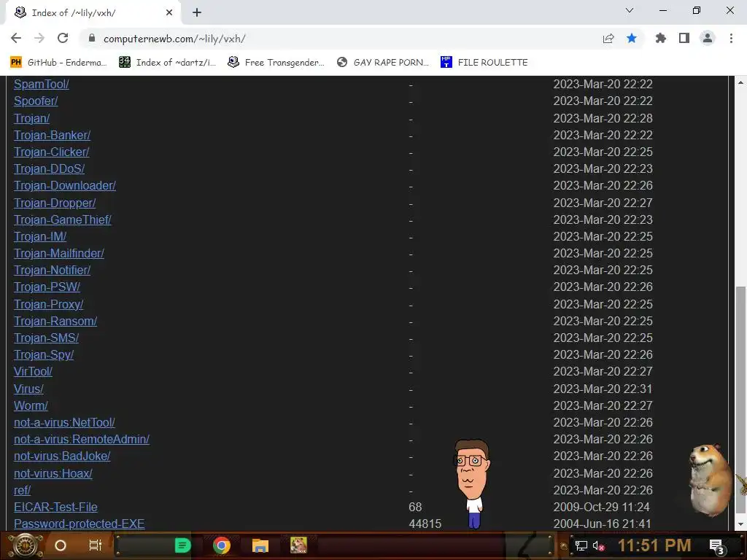Screen dimensions: 747x560
Task: Open the steampunk Start button
Action: coord(26,545)
